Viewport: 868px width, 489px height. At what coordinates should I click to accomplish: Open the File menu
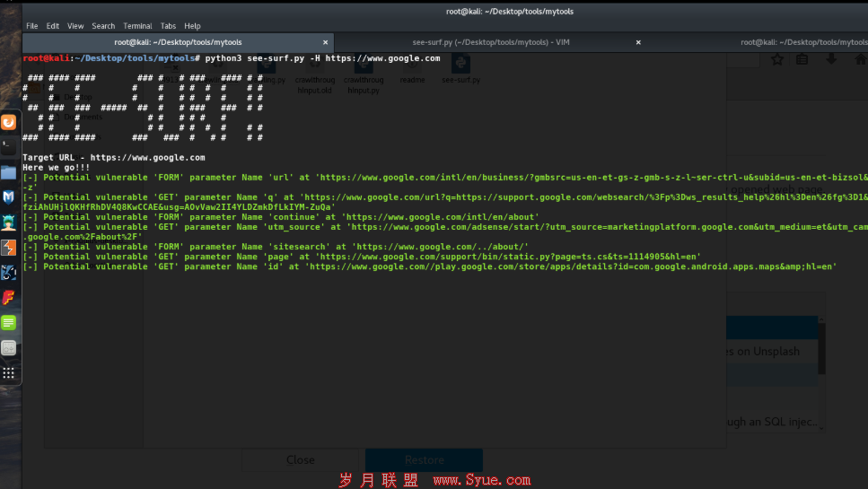pos(32,26)
